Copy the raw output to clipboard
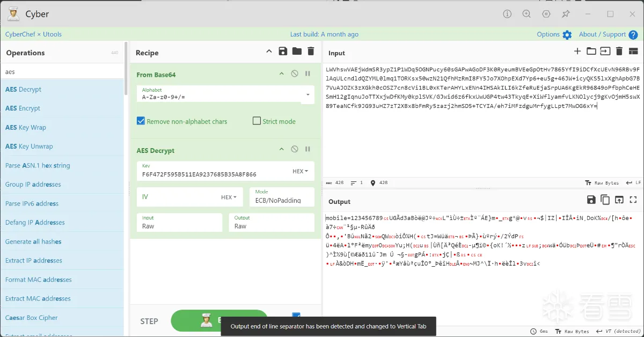This screenshot has width=644, height=337. [x=605, y=200]
